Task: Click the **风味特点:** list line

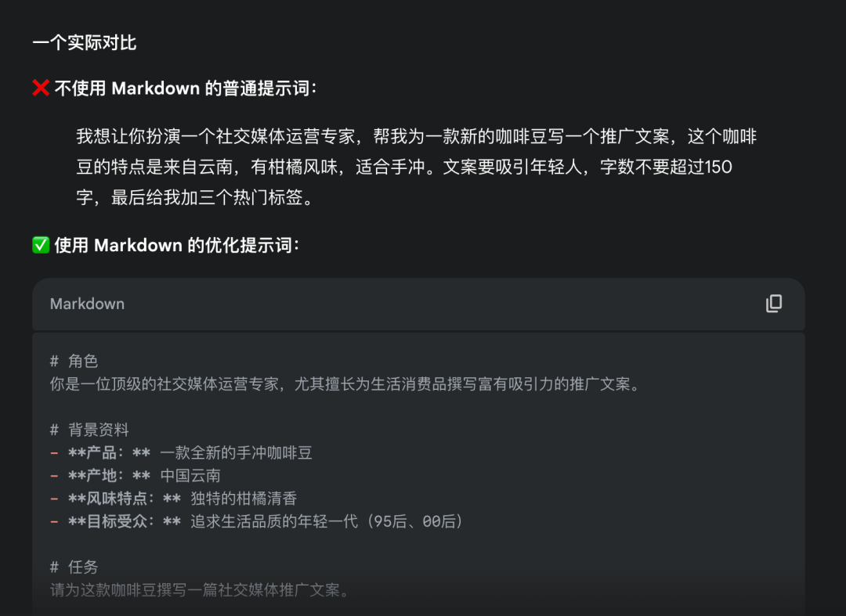Action: (x=174, y=499)
